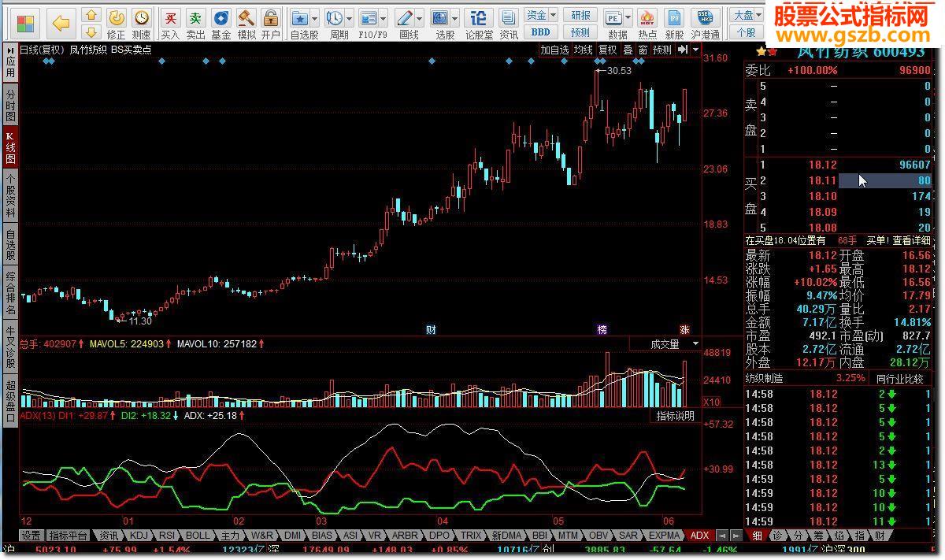Click the 设置 settings tab at bottom
The width and height of the screenshot is (945, 560).
click(x=31, y=535)
